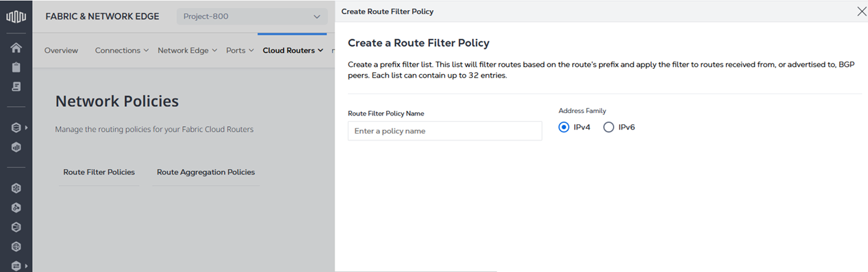Screen dimensions: 868x272
Task: Click the first hexagon icon below the second divider
Action: point(16,188)
